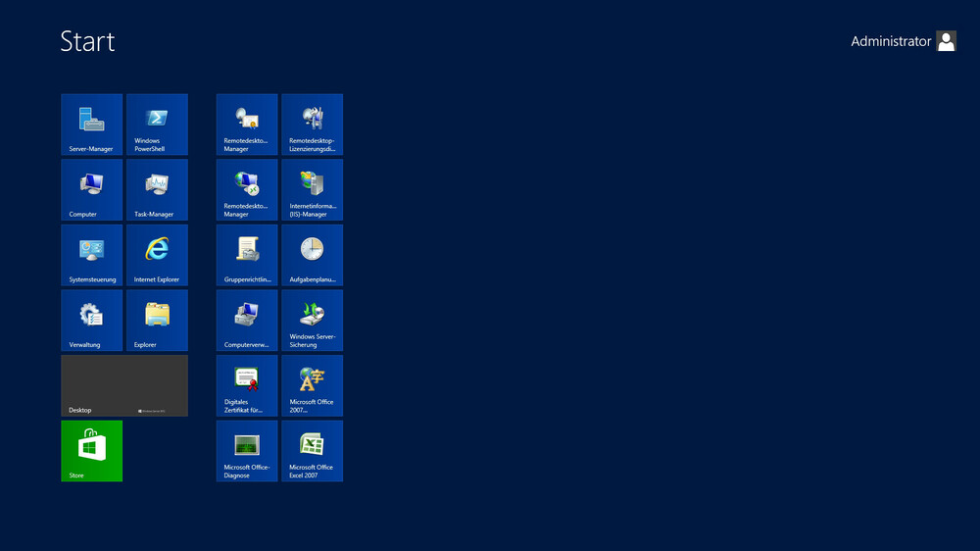
Task: Start Task-Manager from the Start screen
Action: click(x=157, y=189)
